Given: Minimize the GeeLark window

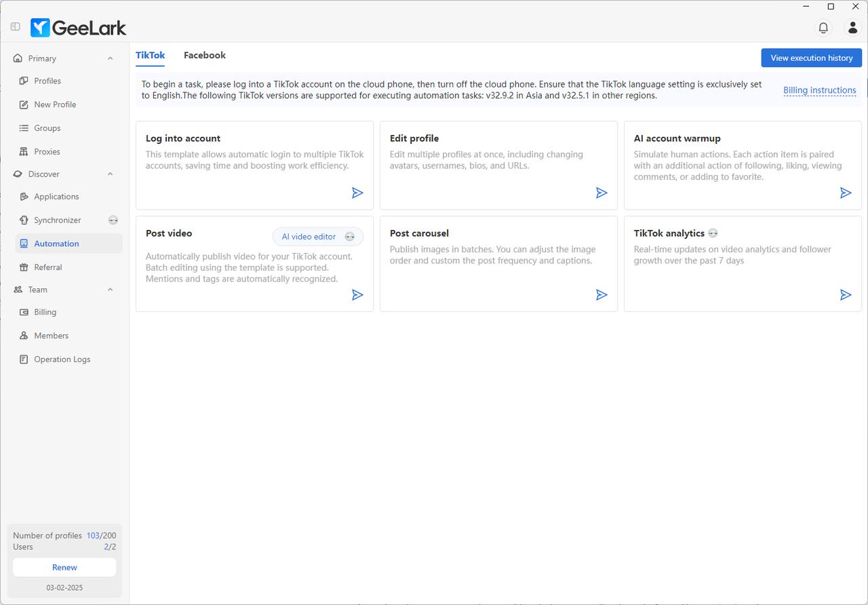Looking at the screenshot, I should [x=806, y=6].
